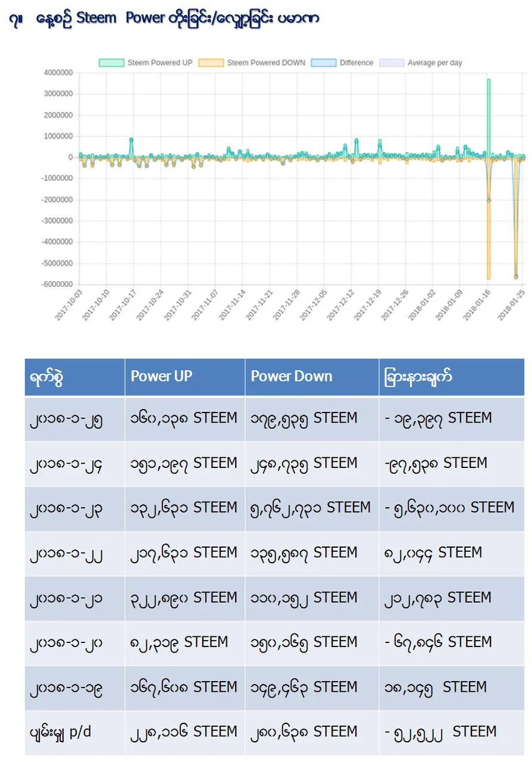This screenshot has width=532, height=762.
Task: Click the lavender Average per day legend swatch
Action: tap(392, 63)
